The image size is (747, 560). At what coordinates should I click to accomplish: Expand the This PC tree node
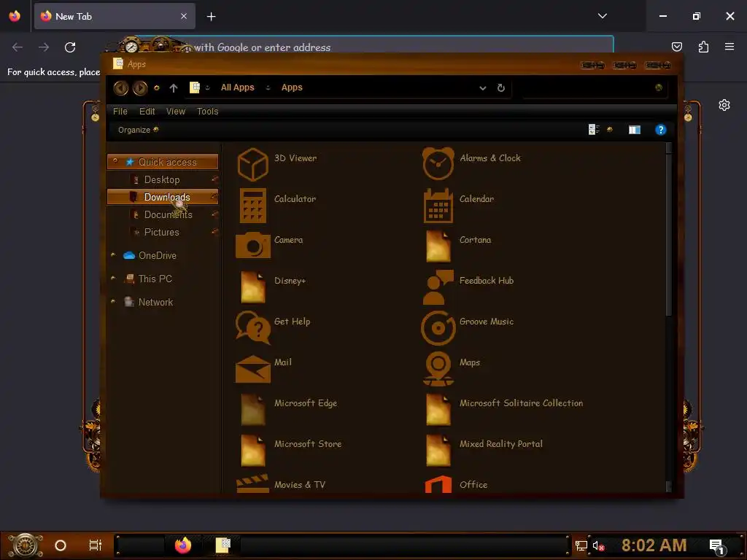(x=113, y=278)
